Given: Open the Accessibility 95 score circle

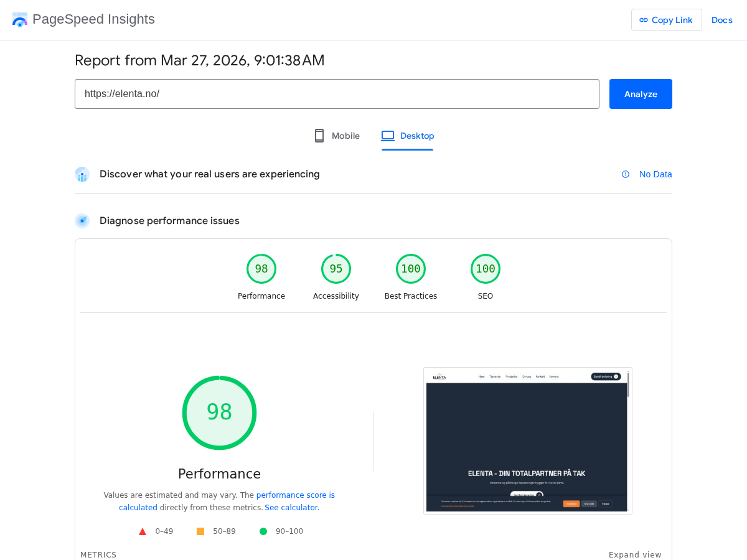Looking at the screenshot, I should pos(336,268).
